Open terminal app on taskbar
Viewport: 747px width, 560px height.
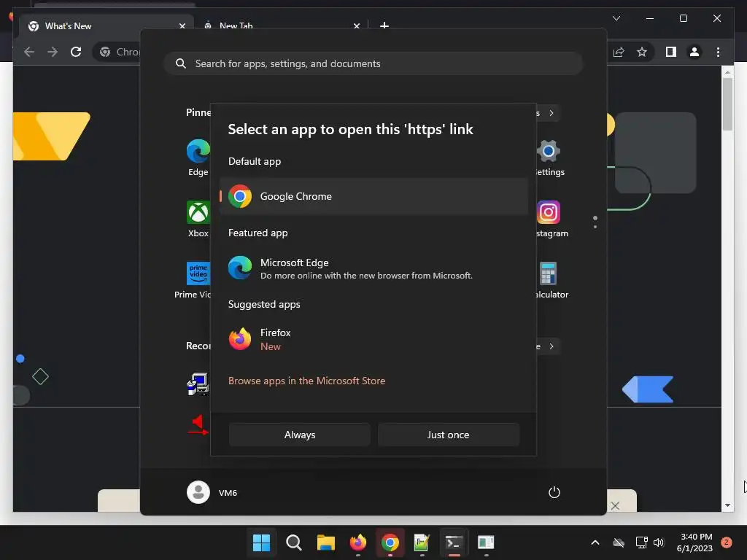click(454, 542)
